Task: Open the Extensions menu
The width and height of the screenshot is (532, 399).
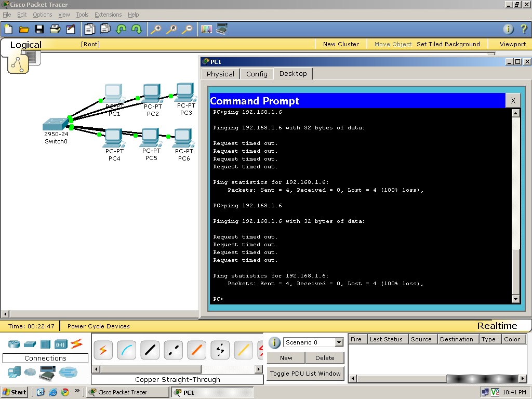Action: [x=108, y=15]
